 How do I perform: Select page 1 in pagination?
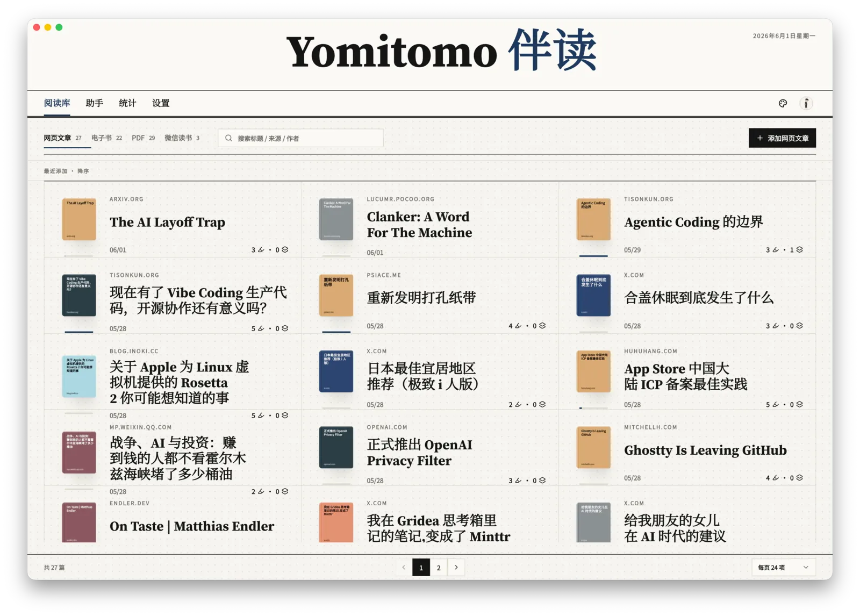[x=421, y=567]
